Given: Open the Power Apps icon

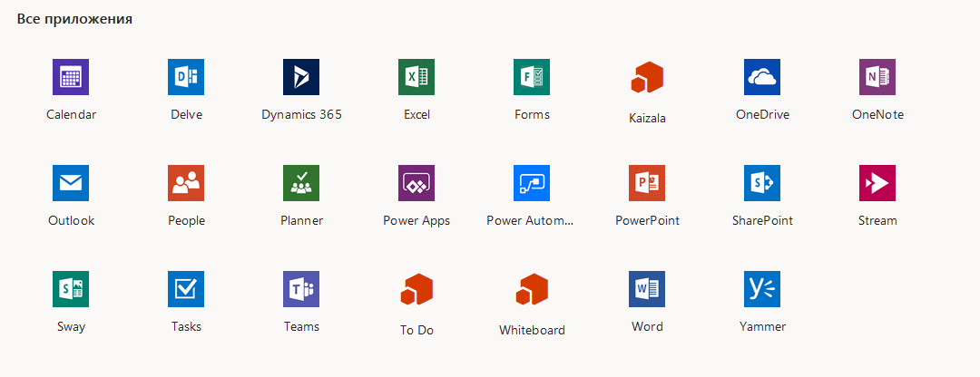Looking at the screenshot, I should (416, 183).
